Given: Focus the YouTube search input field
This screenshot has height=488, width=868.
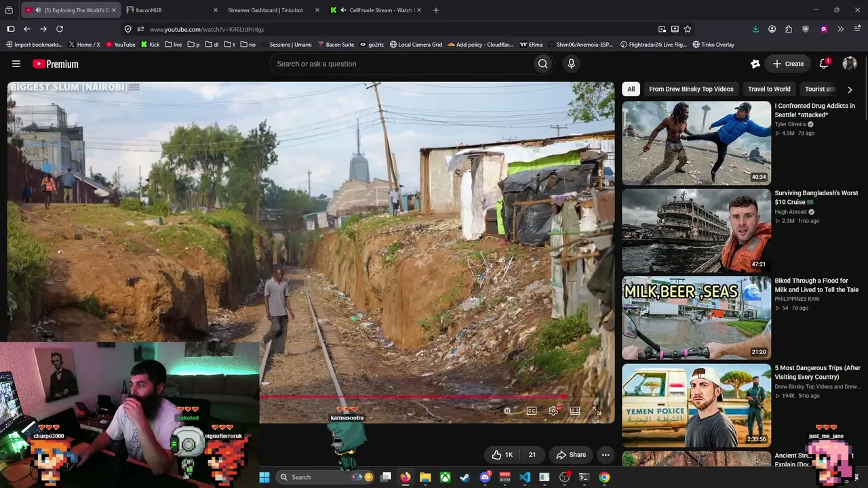Looking at the screenshot, I should click(x=401, y=64).
